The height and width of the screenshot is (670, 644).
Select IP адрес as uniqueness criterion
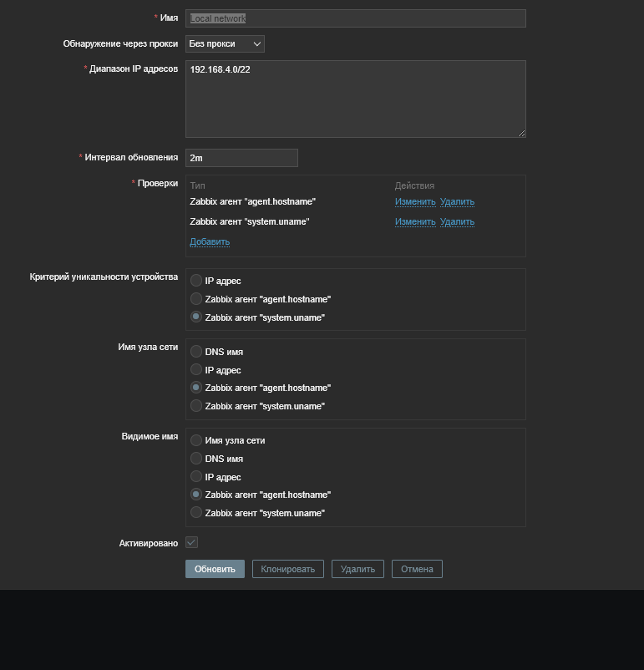196,281
